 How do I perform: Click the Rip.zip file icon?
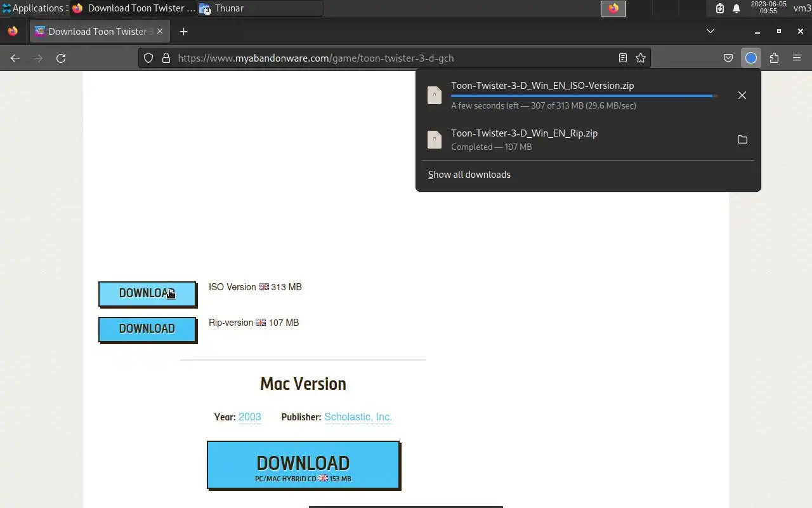tap(435, 140)
